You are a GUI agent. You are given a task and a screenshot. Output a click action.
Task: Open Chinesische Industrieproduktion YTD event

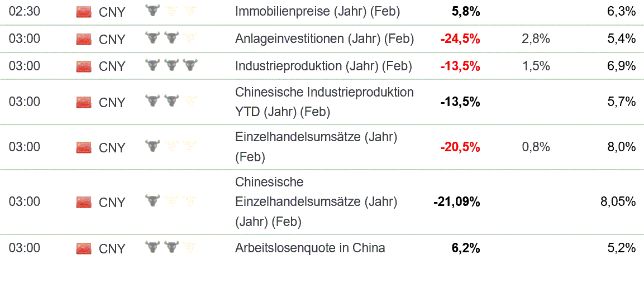(325, 102)
